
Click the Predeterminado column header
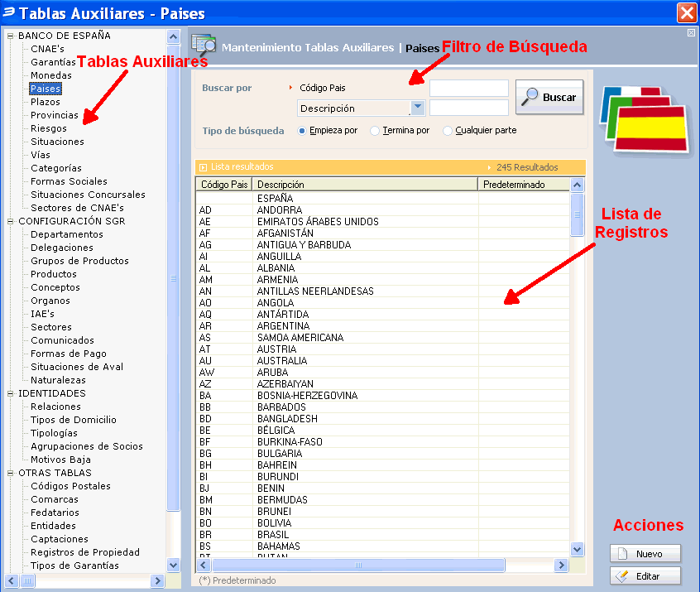[524, 184]
